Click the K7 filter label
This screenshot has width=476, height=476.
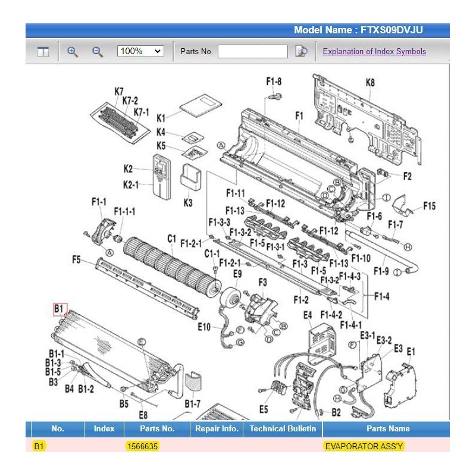click(118, 92)
